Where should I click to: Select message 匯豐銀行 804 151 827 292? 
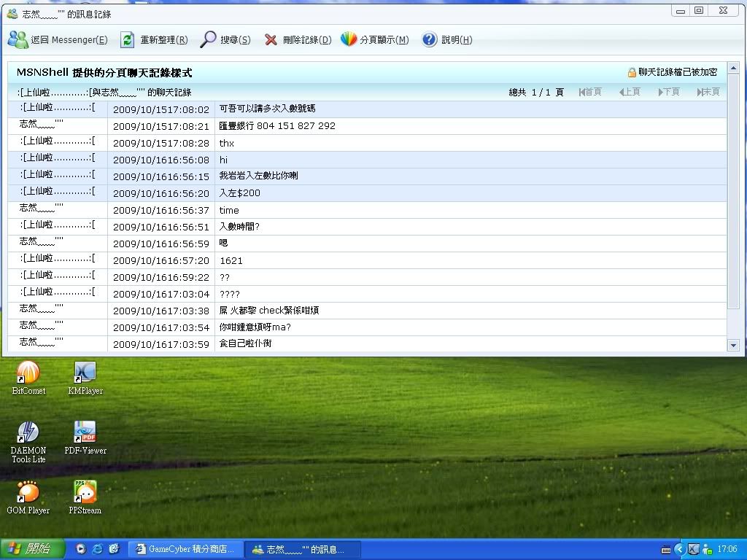click(277, 126)
